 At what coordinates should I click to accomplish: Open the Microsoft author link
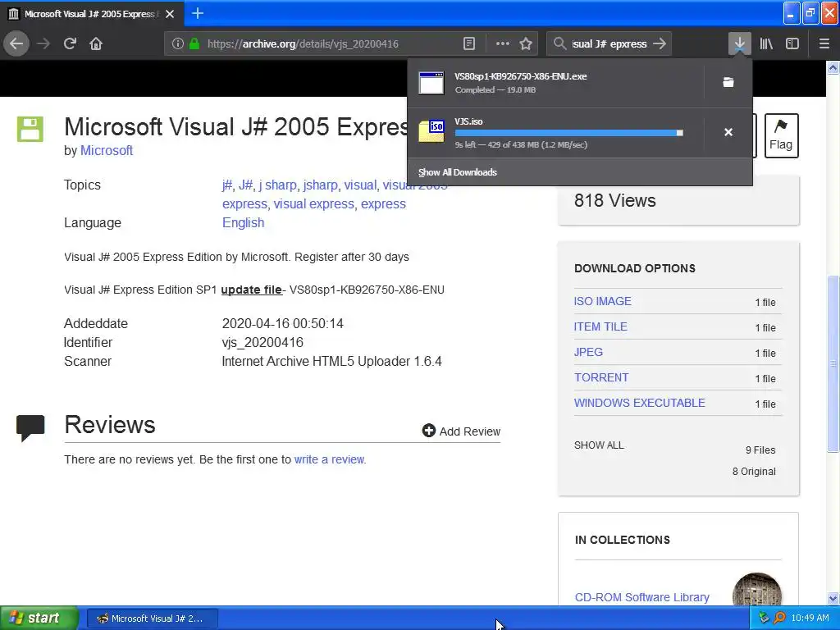click(107, 151)
